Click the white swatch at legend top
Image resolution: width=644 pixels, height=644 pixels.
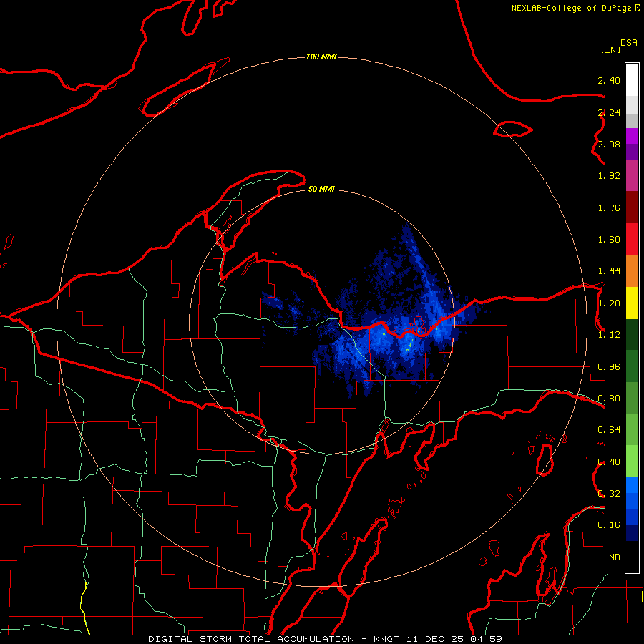(x=632, y=79)
